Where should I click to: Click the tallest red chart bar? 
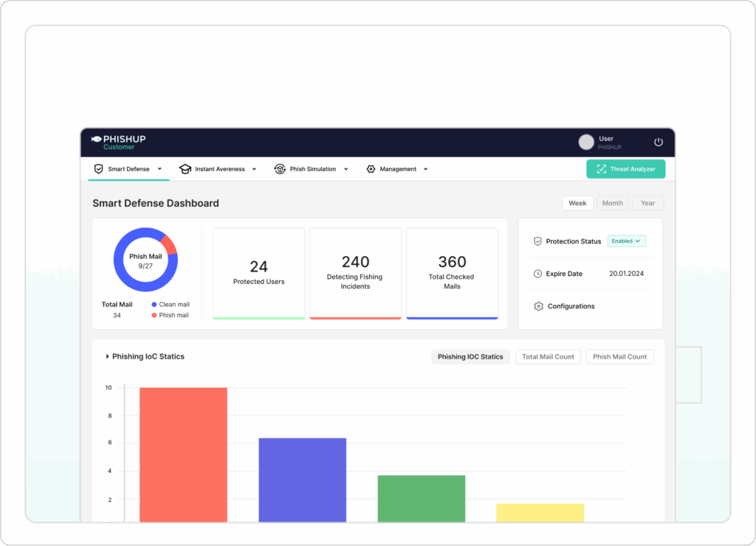[x=183, y=454]
